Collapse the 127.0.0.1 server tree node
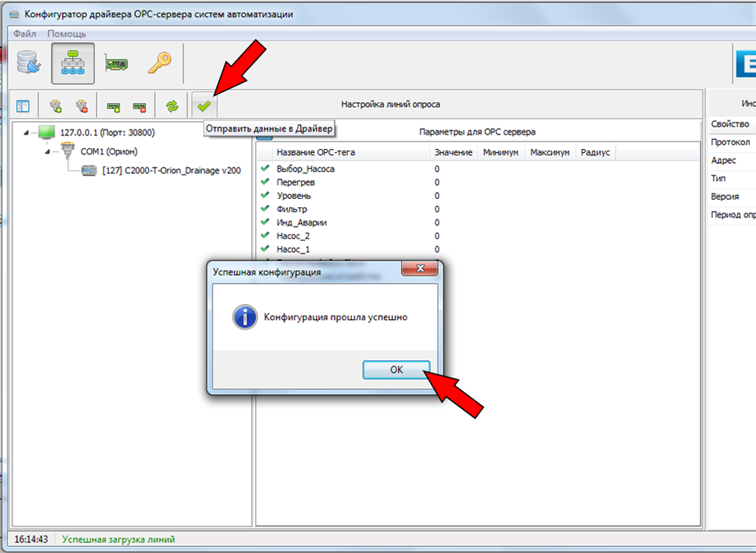Viewport: 756px width, 553px height. pos(27,133)
